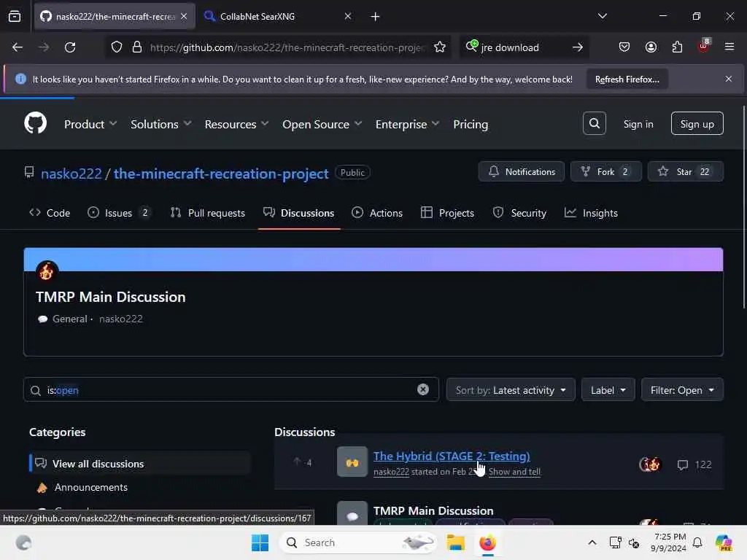Fork the repository
Image resolution: width=747 pixels, height=560 pixels.
click(605, 171)
